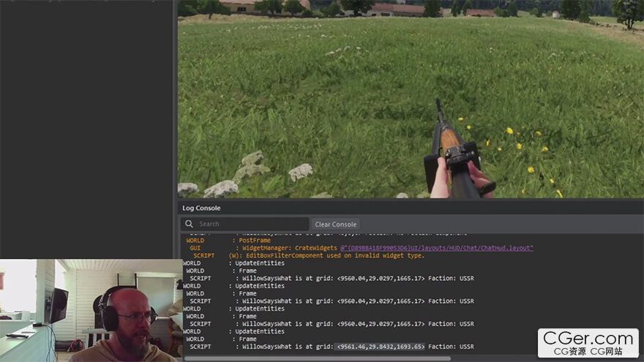Click the Log Console horizontal scrollbar
Viewport: 644px width, 362px height.
coord(317,359)
